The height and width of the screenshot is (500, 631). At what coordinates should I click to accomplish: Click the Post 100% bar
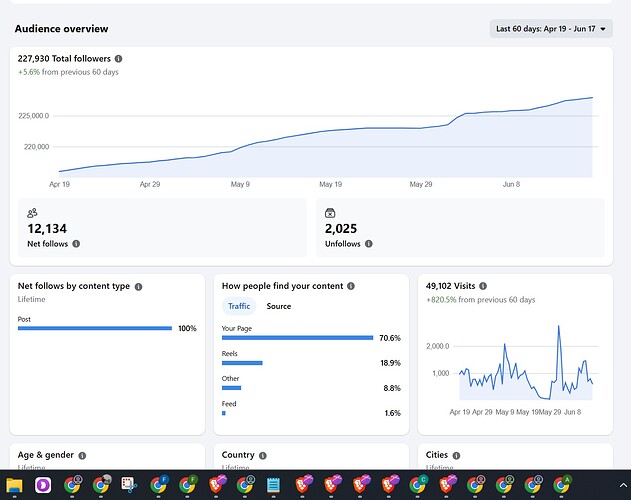click(x=95, y=329)
